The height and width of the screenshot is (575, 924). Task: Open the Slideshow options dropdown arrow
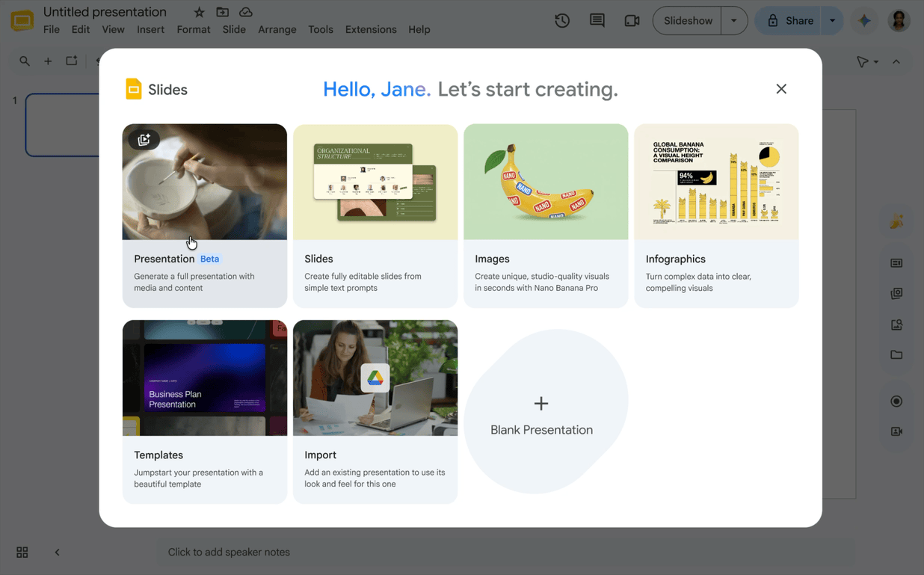click(x=734, y=21)
